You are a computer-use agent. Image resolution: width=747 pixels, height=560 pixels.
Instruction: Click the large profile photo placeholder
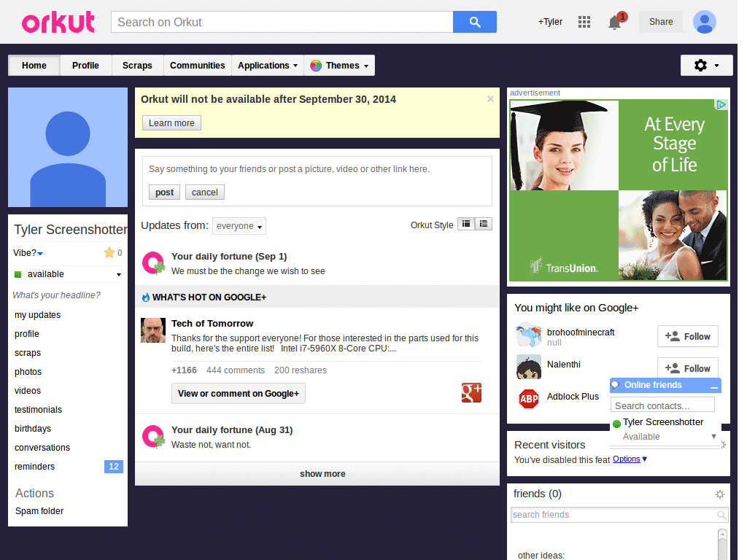click(x=68, y=147)
